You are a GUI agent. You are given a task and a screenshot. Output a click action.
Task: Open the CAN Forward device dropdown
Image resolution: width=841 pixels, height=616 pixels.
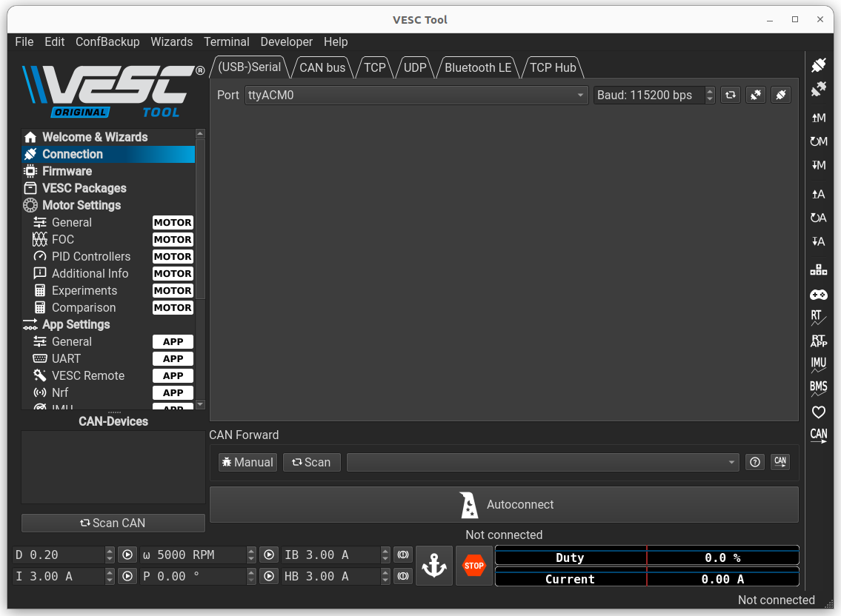542,461
